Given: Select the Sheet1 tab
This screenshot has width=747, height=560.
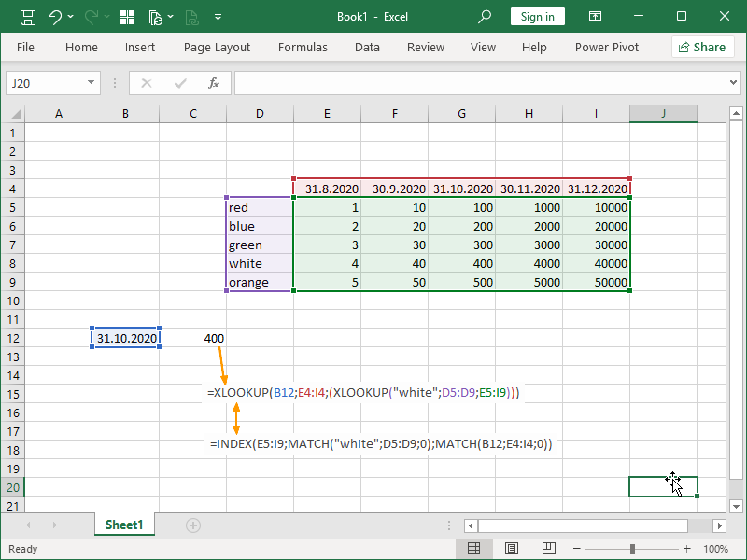Looking at the screenshot, I should click(124, 525).
